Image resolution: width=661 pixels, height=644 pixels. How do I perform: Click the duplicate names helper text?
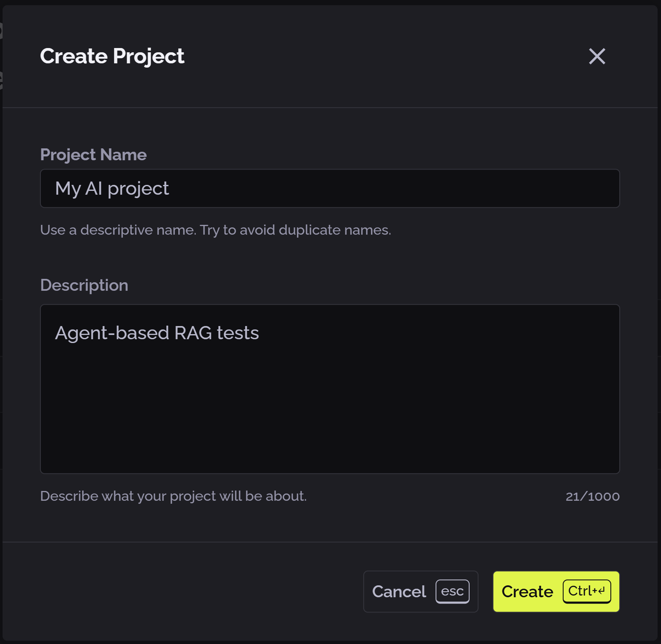215,230
